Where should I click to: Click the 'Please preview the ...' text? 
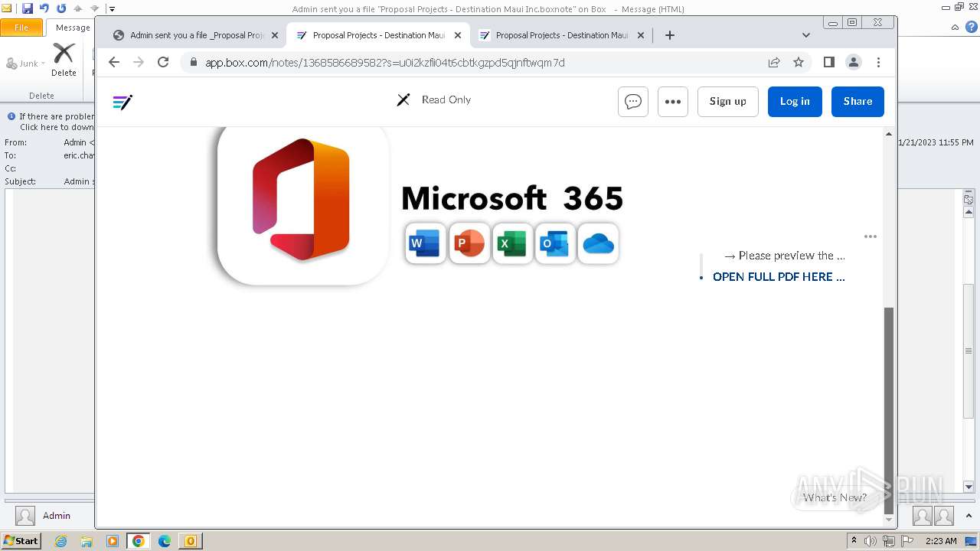[x=792, y=256]
